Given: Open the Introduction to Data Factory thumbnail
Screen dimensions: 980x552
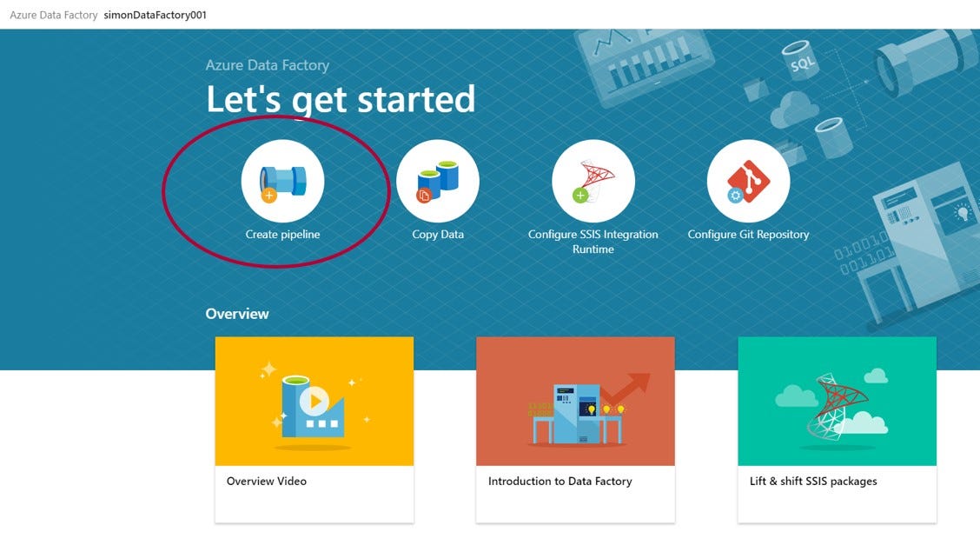Looking at the screenshot, I should pyautogui.click(x=575, y=402).
